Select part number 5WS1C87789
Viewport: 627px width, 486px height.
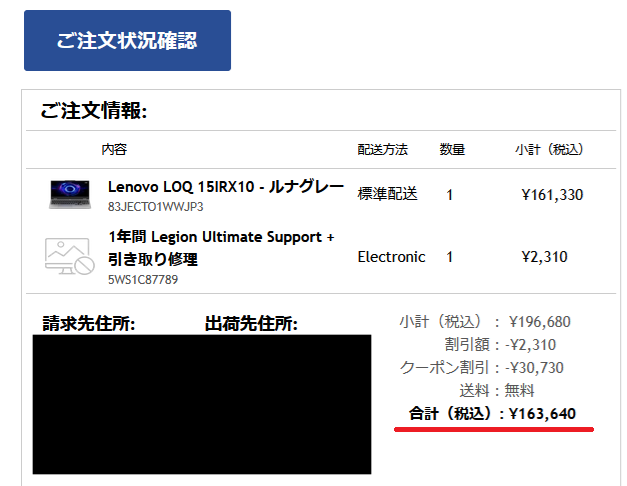tap(143, 279)
